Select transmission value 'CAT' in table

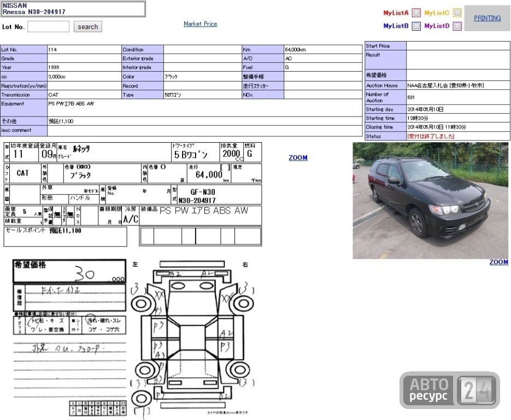tap(53, 95)
